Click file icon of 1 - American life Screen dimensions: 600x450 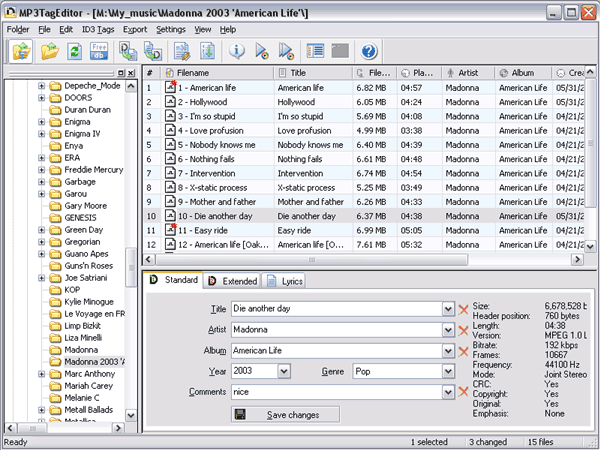point(170,87)
